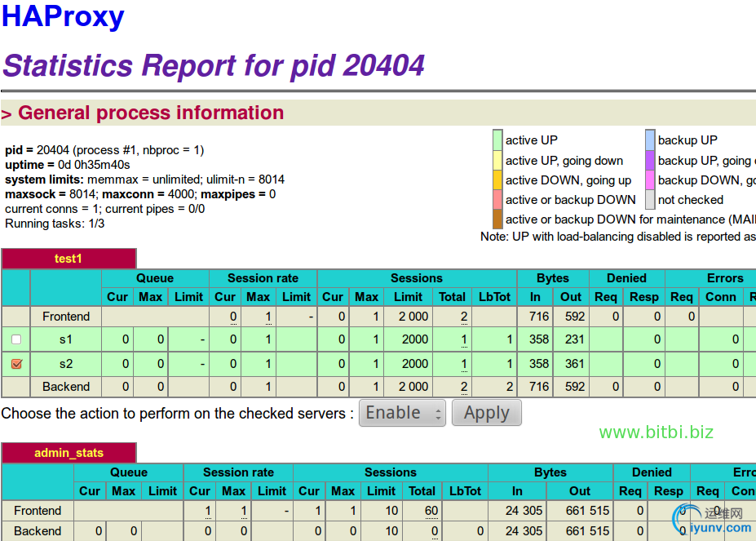Click s1 sessions total value

pos(464,339)
